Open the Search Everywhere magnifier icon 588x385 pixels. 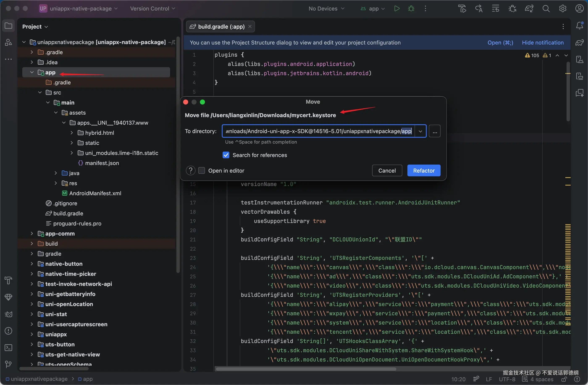pyautogui.click(x=546, y=9)
